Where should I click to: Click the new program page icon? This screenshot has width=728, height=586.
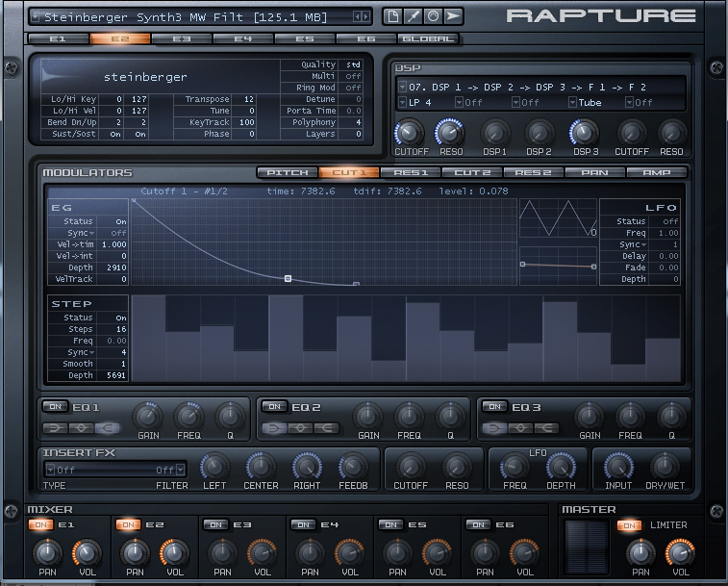392,16
